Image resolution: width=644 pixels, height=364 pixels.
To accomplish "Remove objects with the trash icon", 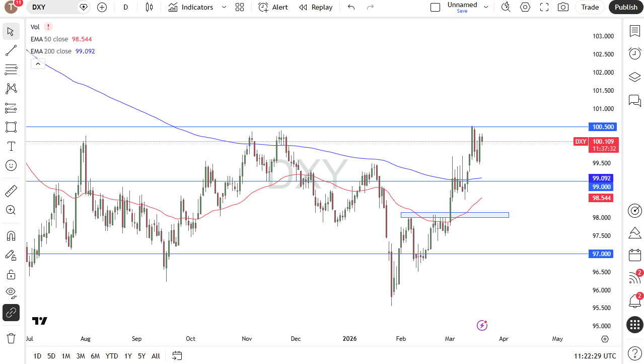I will [11, 338].
